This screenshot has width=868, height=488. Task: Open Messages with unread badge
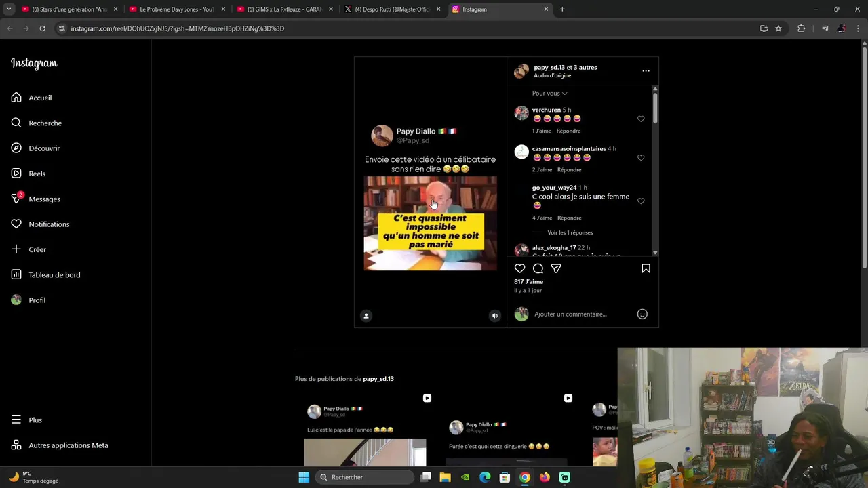(x=35, y=199)
